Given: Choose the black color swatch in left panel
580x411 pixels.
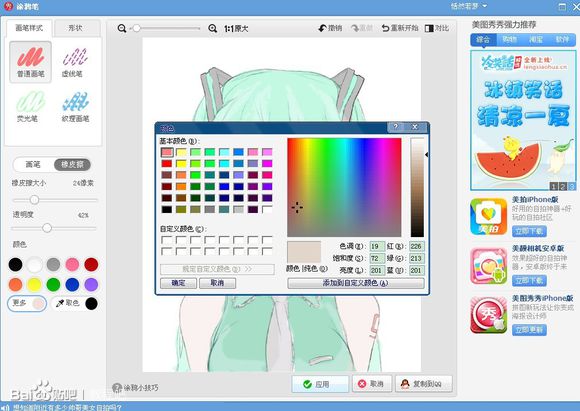Looking at the screenshot, I should point(15,265).
